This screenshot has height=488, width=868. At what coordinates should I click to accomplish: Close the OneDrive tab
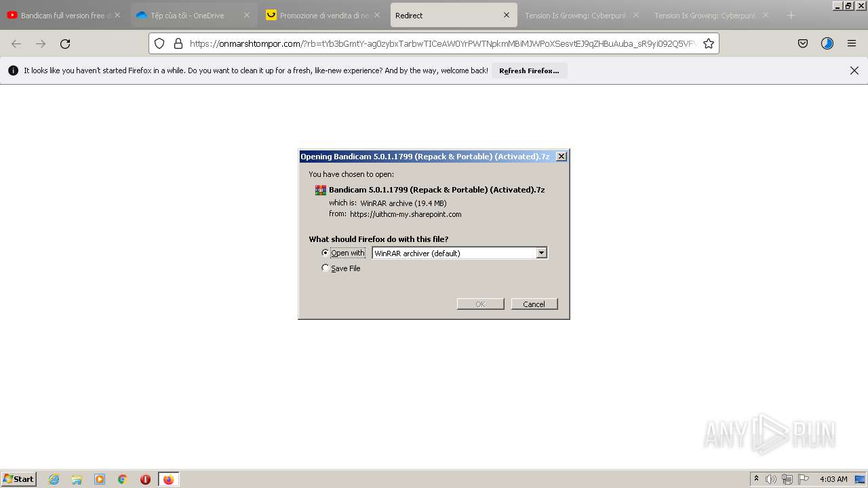click(247, 15)
